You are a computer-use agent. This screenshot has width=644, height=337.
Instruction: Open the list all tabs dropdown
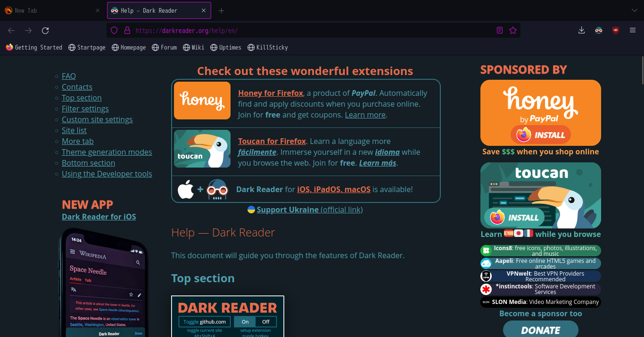(x=634, y=10)
